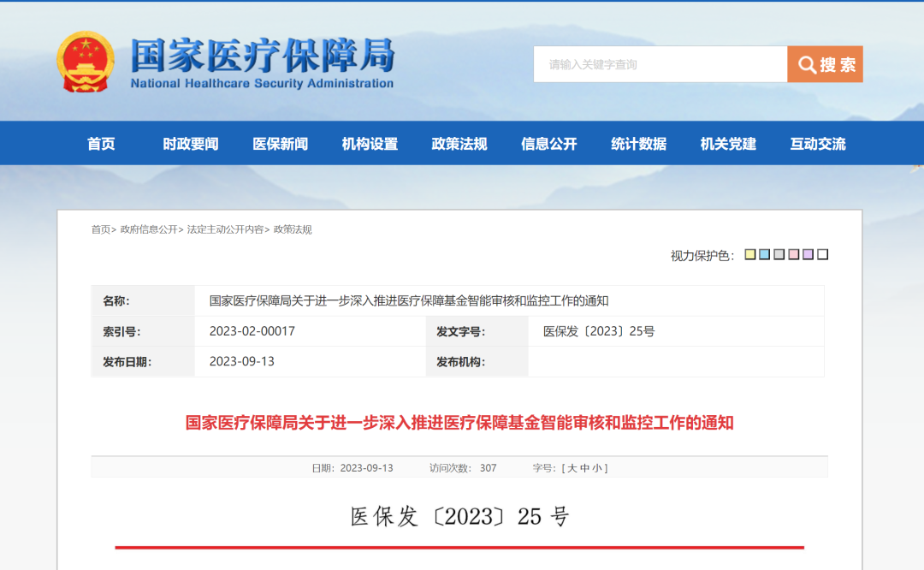Click the 发布日期 label

tap(127, 362)
